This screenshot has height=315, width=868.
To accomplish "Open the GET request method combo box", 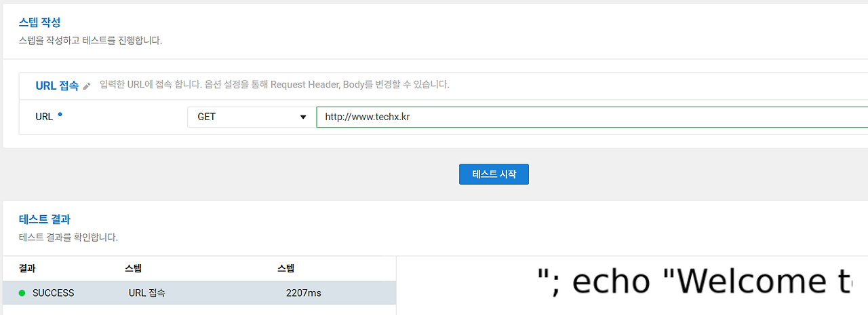I will click(248, 117).
